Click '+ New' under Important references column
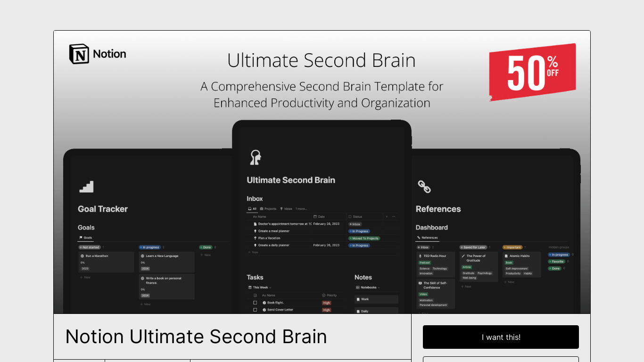The image size is (644, 362). (x=509, y=282)
